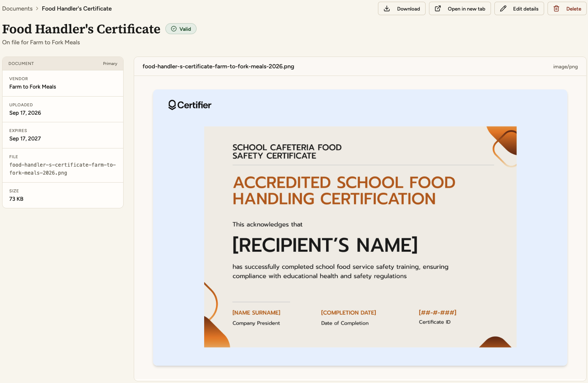The height and width of the screenshot is (383, 588).
Task: Click the open-in-new-tab external link icon
Action: pos(438,8)
